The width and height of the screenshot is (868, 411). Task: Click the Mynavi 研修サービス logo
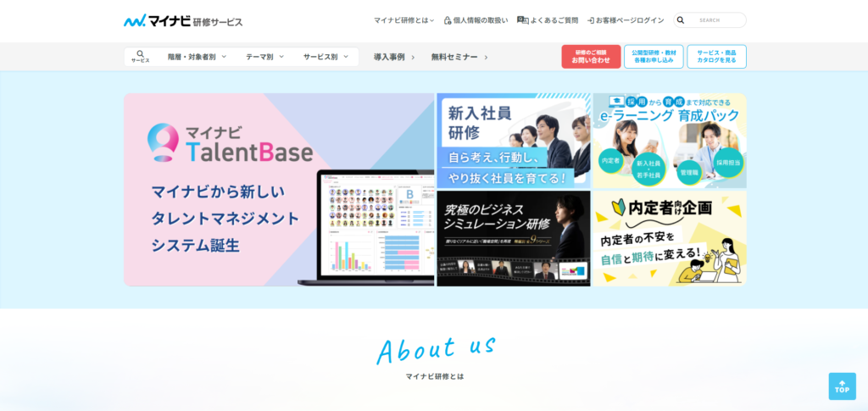pos(183,21)
